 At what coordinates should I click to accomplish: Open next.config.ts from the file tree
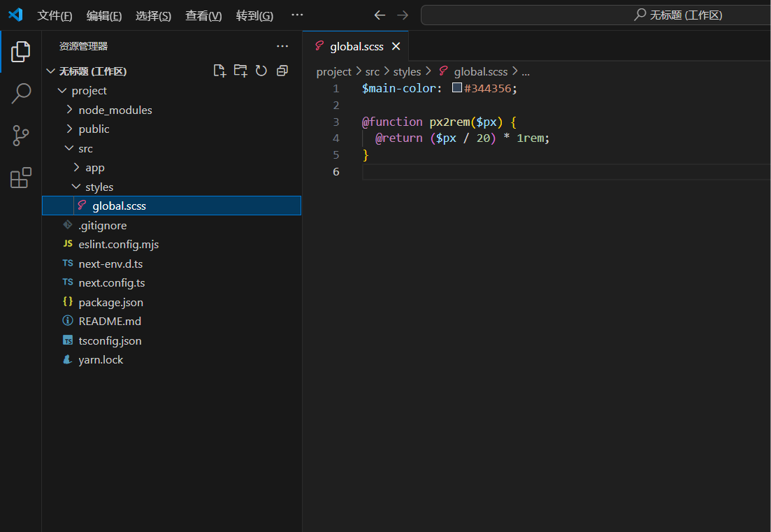[x=172, y=282]
